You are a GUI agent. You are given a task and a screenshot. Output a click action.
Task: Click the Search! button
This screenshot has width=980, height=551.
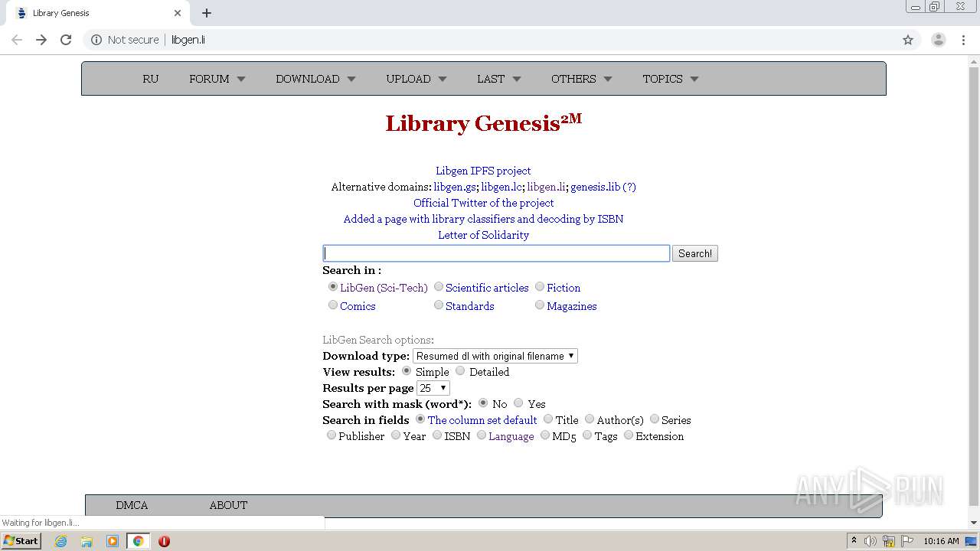695,253
